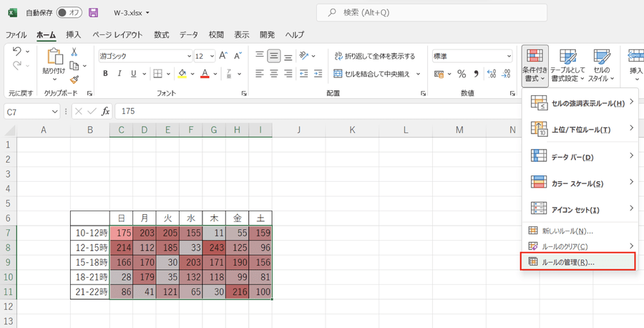Click the Redo arrow icon
The width and height of the screenshot is (644, 328).
17,65
